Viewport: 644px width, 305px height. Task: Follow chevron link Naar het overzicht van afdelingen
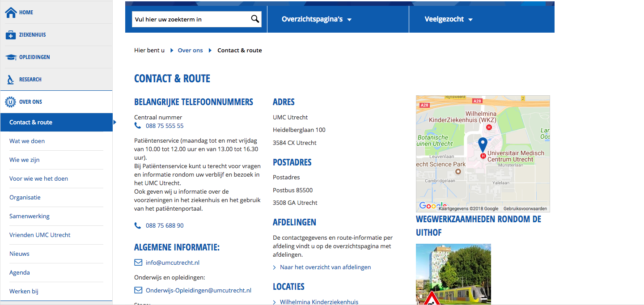click(325, 267)
